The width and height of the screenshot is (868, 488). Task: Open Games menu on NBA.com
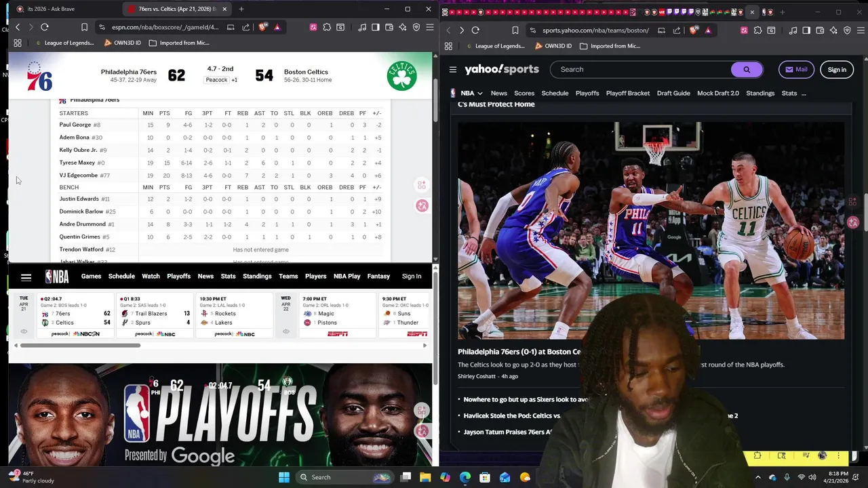pos(91,277)
